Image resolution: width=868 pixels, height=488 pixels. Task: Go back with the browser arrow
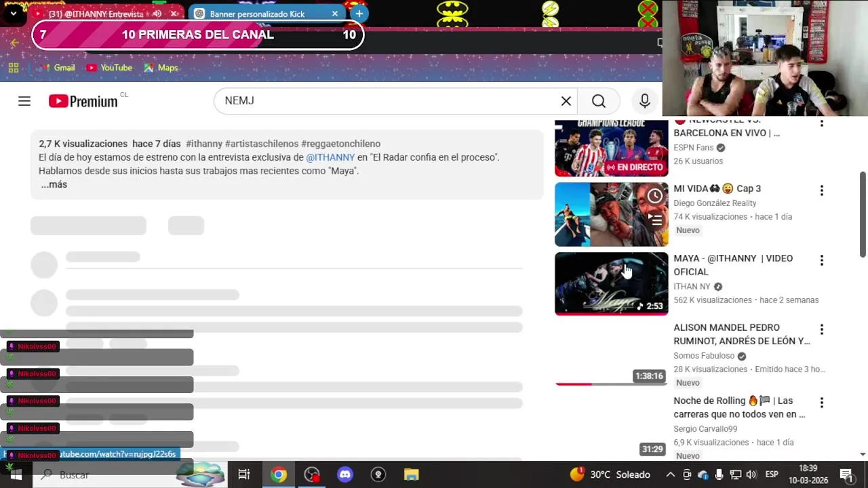click(x=14, y=43)
